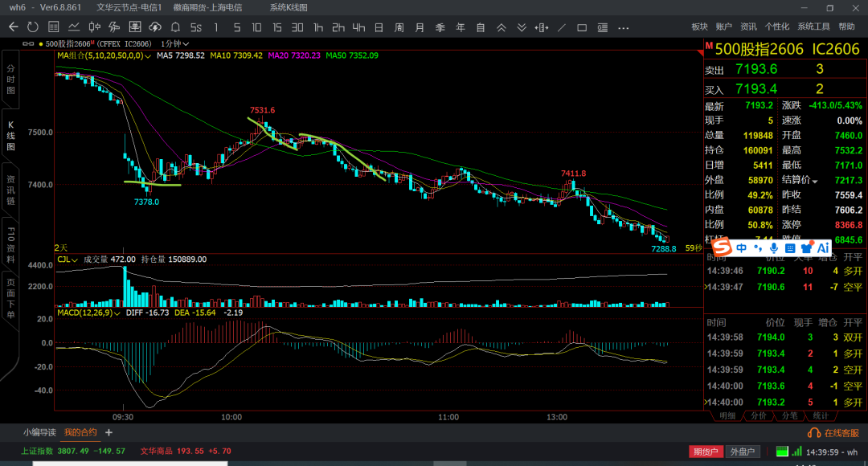
Task: Expand the 结算价 dropdown arrow
Action: [815, 181]
